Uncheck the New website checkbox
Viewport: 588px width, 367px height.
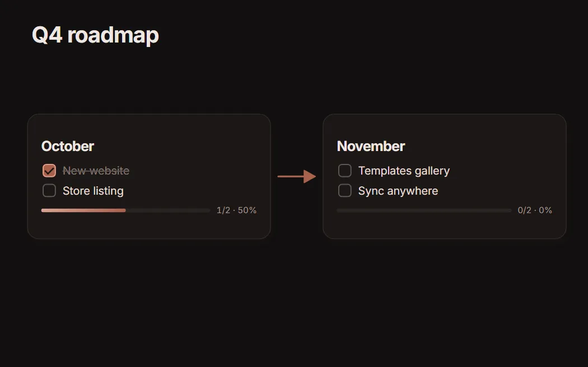pyautogui.click(x=49, y=171)
